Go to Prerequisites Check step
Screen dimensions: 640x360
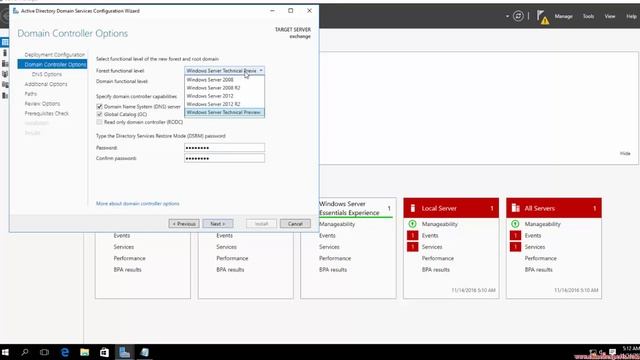pos(47,113)
